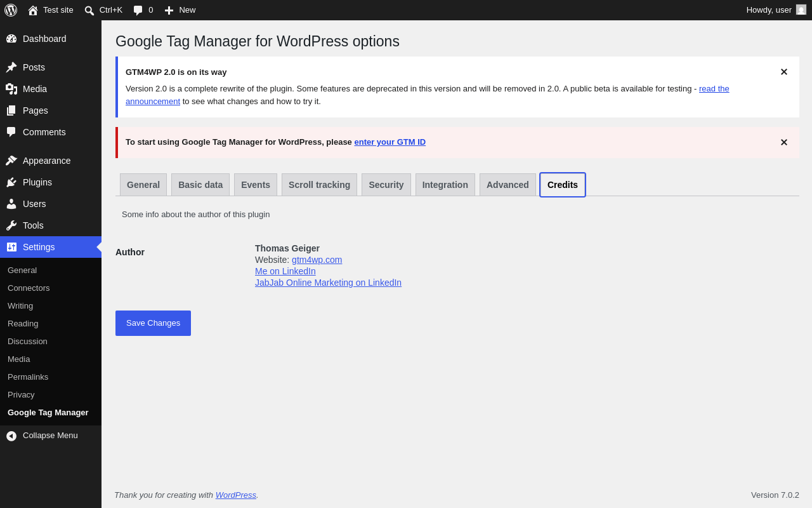Click the Howdy, user account text
Screen dimensions: 812x508
769,10
